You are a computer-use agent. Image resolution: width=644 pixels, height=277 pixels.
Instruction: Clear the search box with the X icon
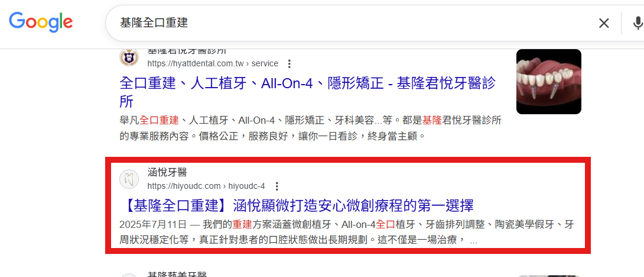tap(604, 23)
